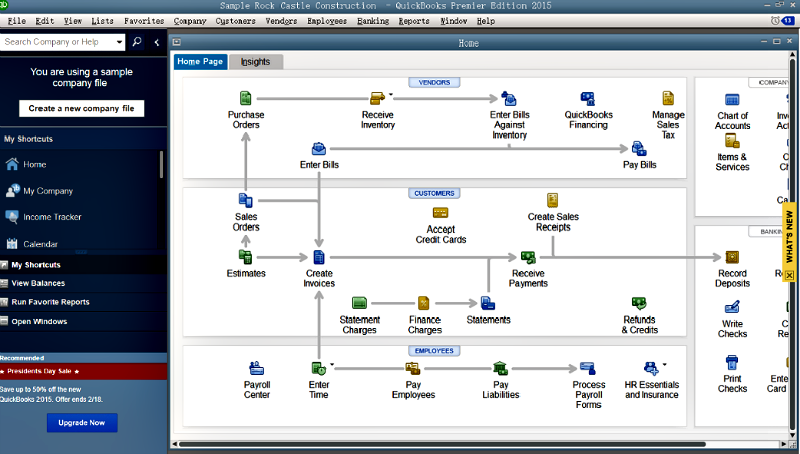Open Refunds & Credits icon

click(x=639, y=303)
